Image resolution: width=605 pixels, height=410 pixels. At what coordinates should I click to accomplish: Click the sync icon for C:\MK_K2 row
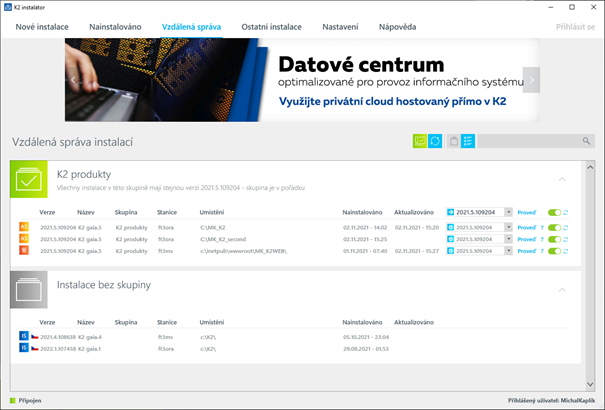pos(566,228)
